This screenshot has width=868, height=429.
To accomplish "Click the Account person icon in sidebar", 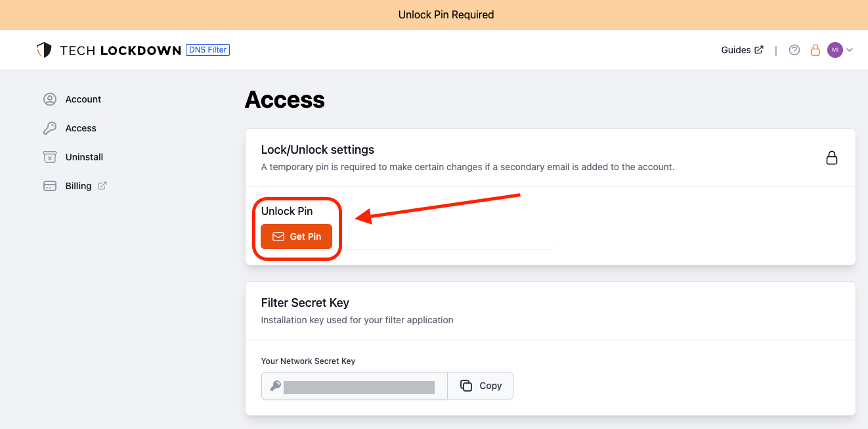I will [50, 99].
